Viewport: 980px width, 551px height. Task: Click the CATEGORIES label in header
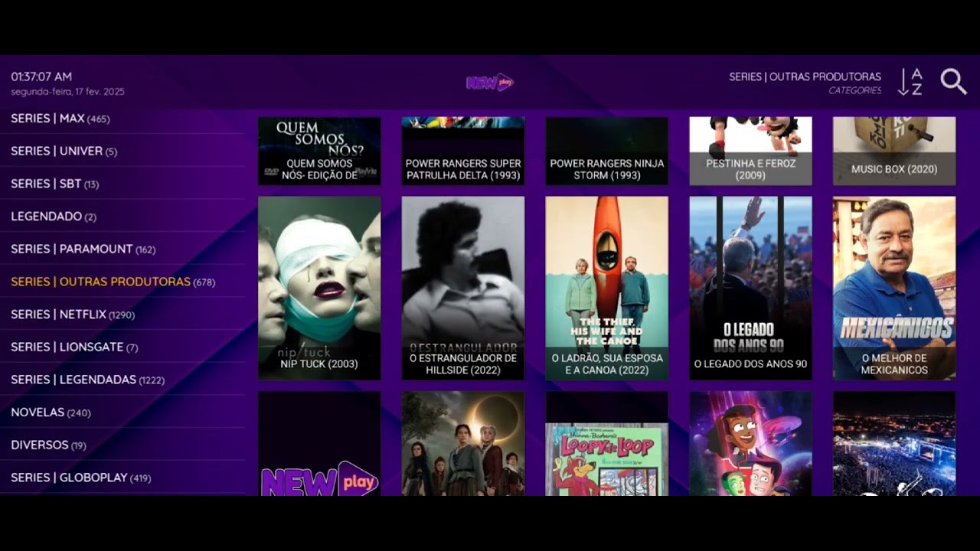coord(854,90)
